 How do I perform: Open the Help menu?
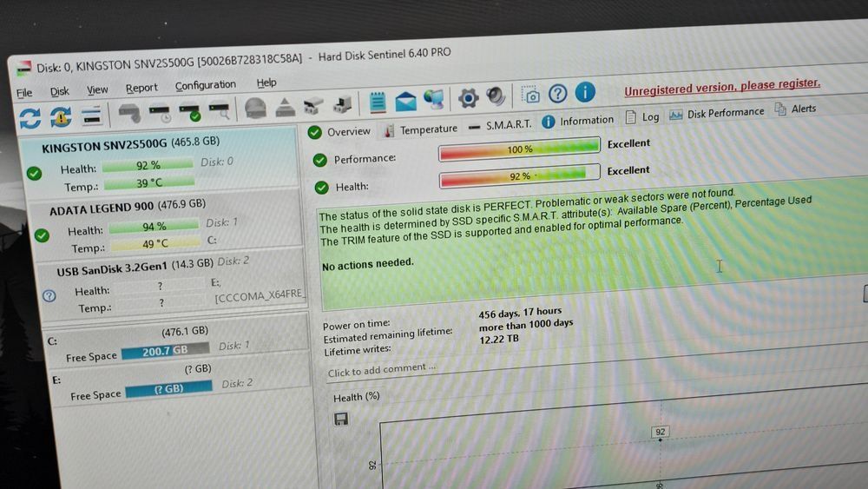point(266,83)
